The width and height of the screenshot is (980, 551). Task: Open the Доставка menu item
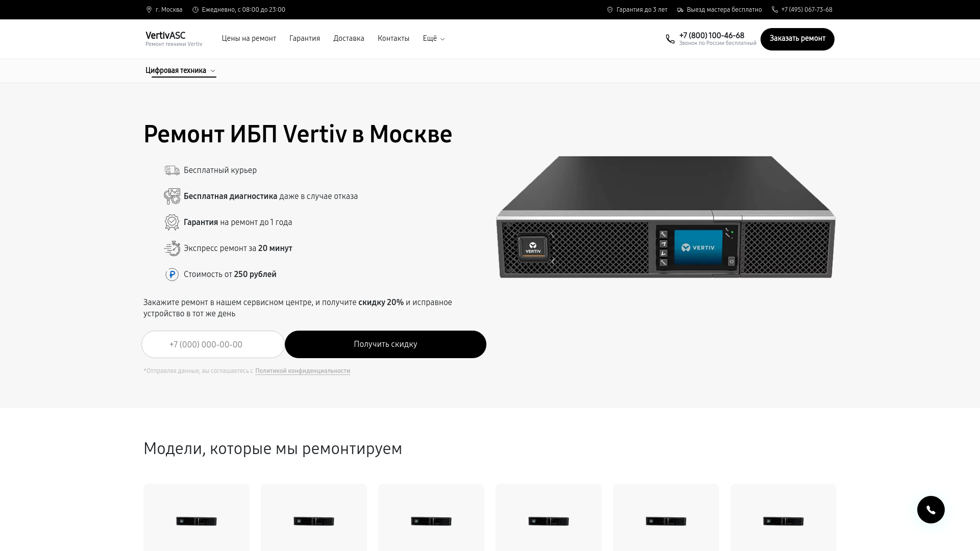[x=349, y=39]
